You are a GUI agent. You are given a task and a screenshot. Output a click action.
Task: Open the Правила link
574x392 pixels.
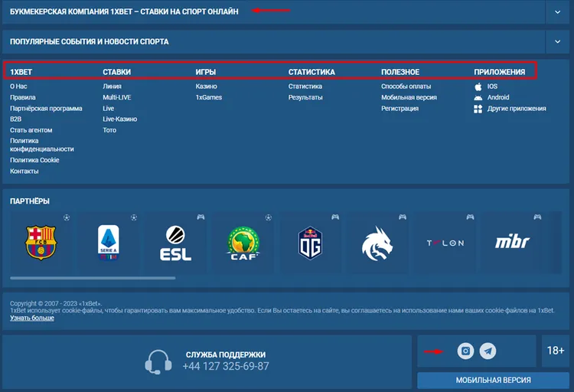click(x=23, y=97)
